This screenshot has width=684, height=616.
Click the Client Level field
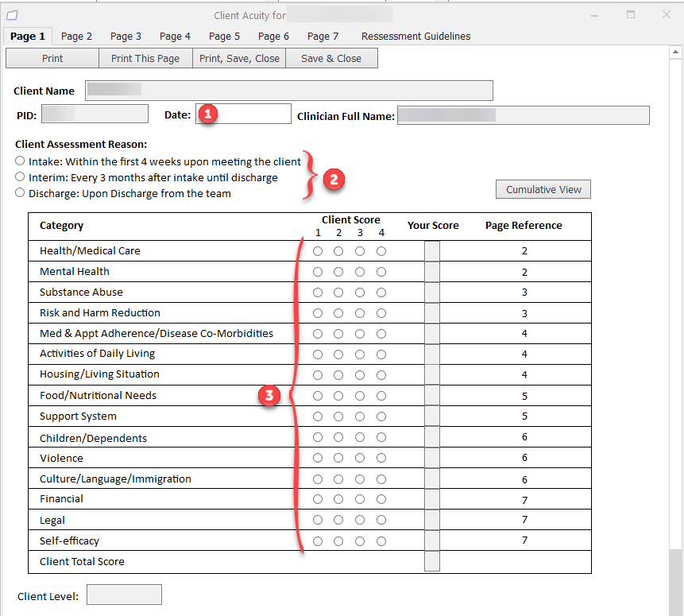pyautogui.click(x=124, y=594)
